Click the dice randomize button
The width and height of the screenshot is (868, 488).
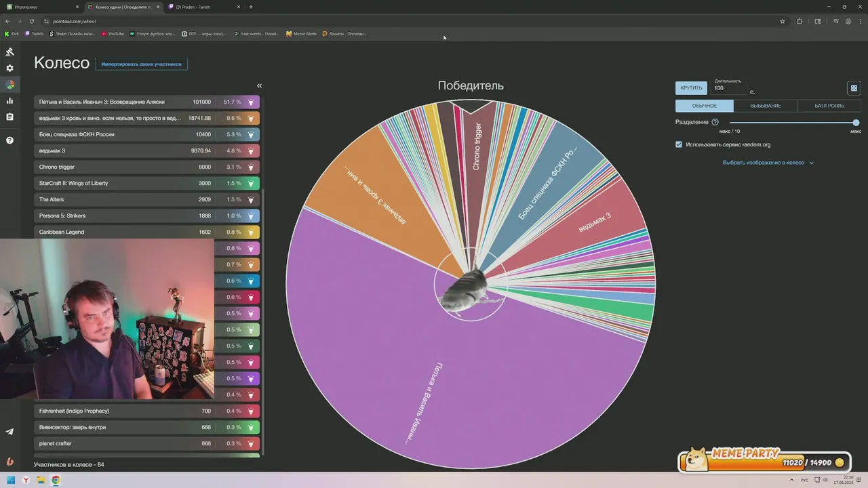854,88
